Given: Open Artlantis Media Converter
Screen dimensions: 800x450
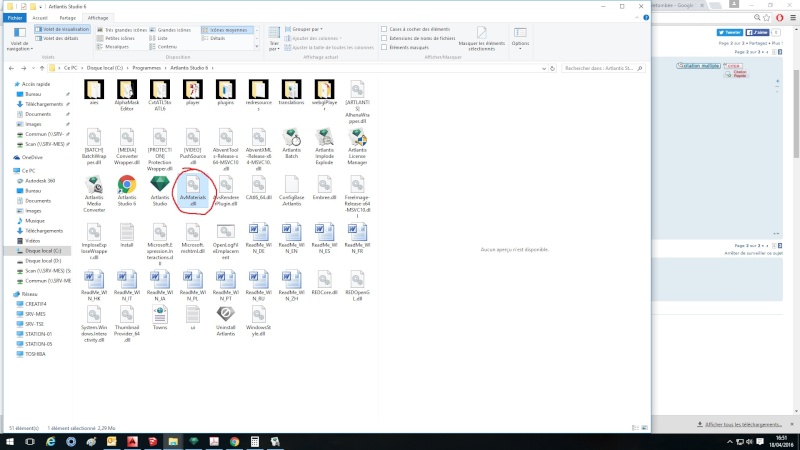Looking at the screenshot, I should point(94,194).
